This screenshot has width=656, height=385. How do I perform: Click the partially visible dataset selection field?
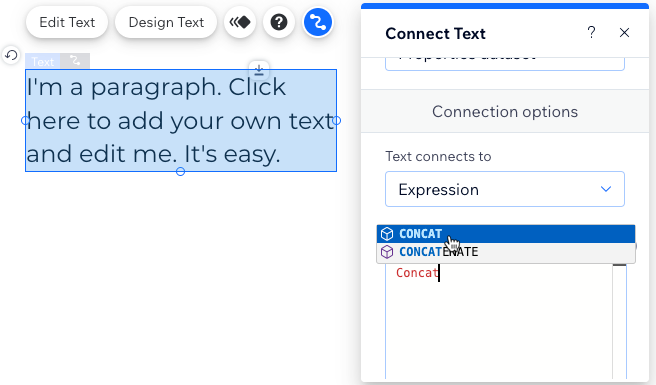(x=505, y=63)
